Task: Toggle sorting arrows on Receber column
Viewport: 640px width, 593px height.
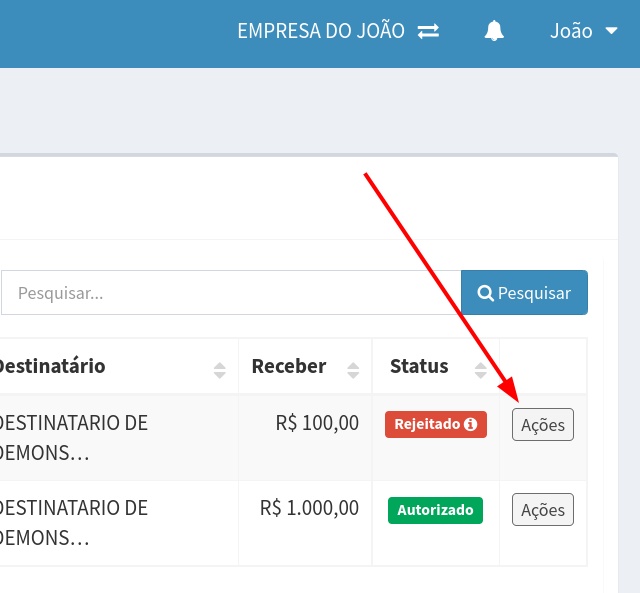Action: click(x=353, y=370)
